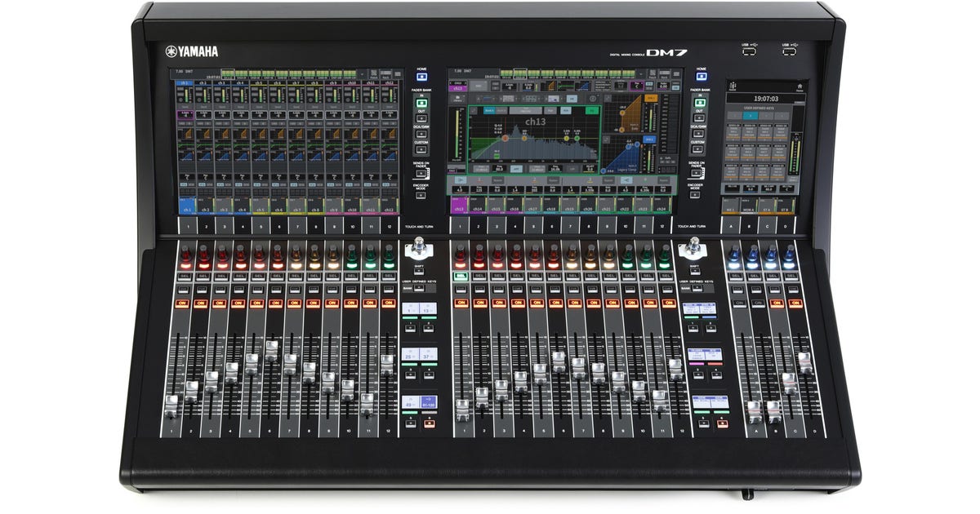Select fader bank IN key in center bay

[x=700, y=103]
